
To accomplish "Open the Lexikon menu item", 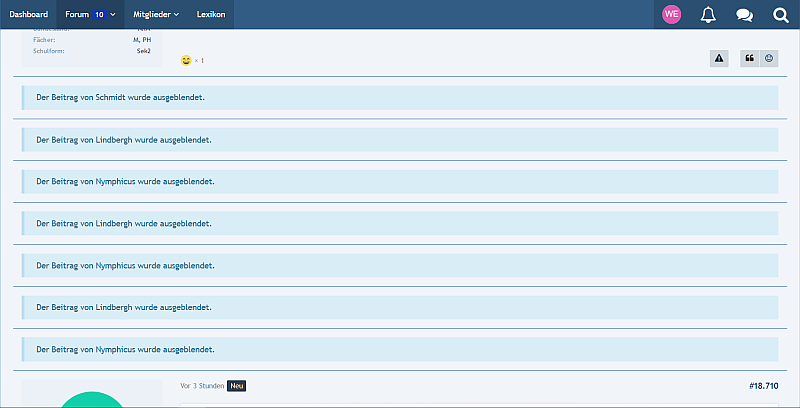I will coord(211,14).
